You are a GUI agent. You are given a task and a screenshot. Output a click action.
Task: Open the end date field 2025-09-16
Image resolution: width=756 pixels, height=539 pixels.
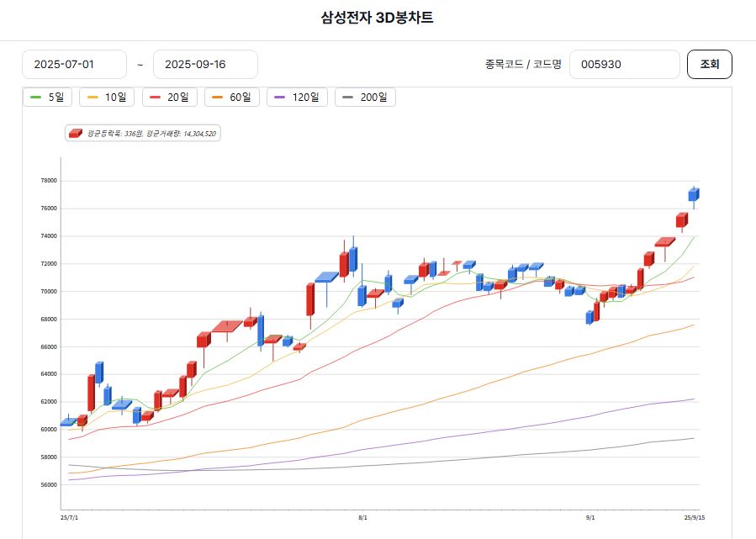point(205,65)
